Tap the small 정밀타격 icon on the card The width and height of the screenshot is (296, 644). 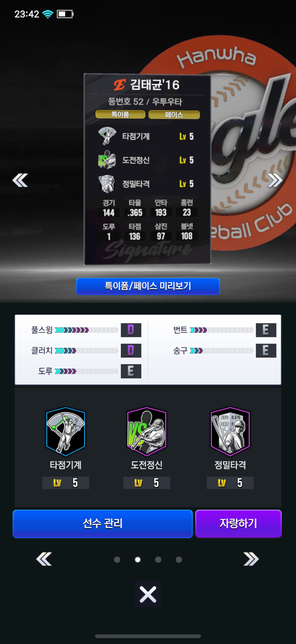pyautogui.click(x=107, y=184)
